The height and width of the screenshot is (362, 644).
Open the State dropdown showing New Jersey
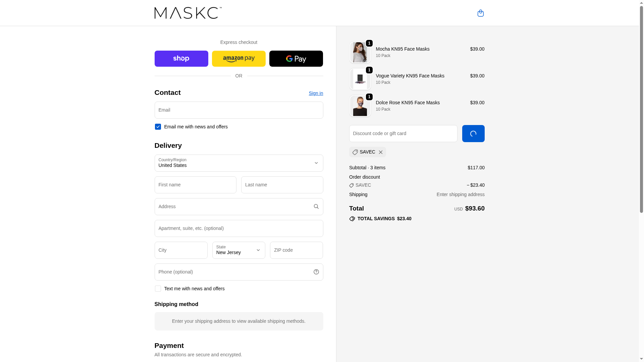238,250
